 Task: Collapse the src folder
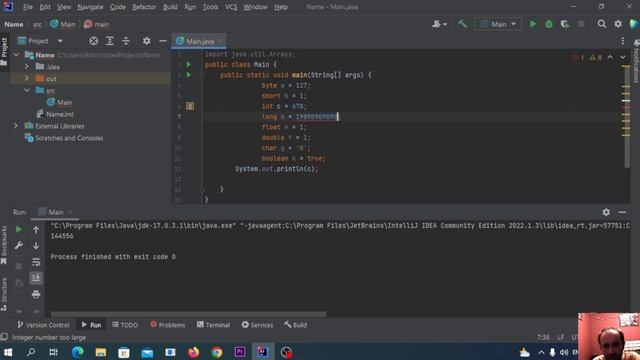[27, 90]
